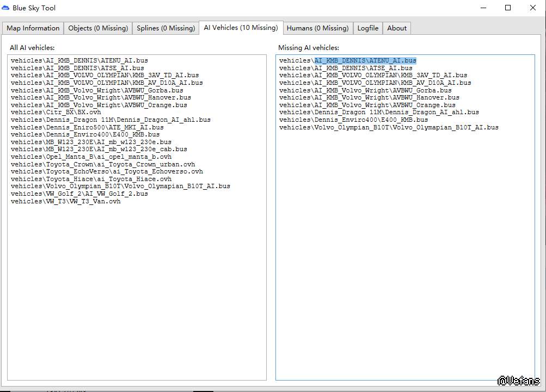Click ai_Toyota_Hiace.ovh in All AI vehicles

[x=91, y=179]
